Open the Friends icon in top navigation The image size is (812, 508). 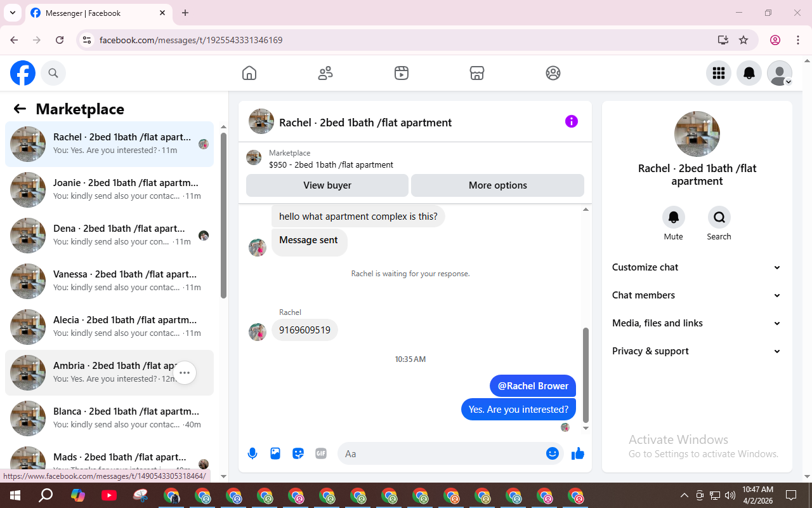[325, 73]
